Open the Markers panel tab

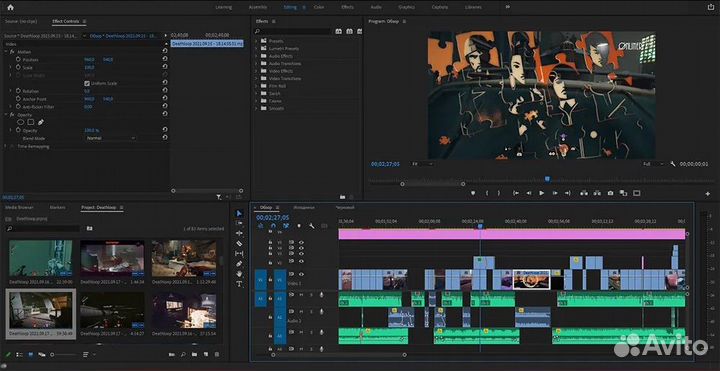coord(57,208)
